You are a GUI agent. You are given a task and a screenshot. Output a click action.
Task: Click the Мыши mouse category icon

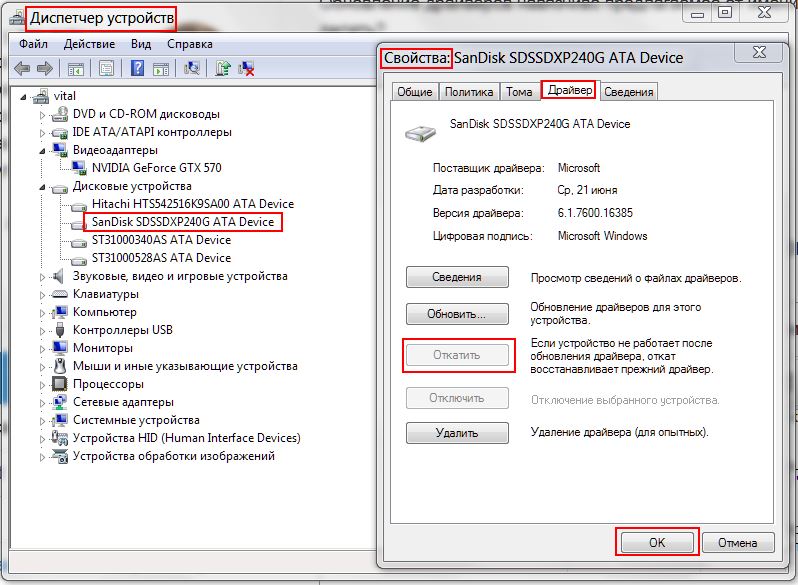(60, 366)
